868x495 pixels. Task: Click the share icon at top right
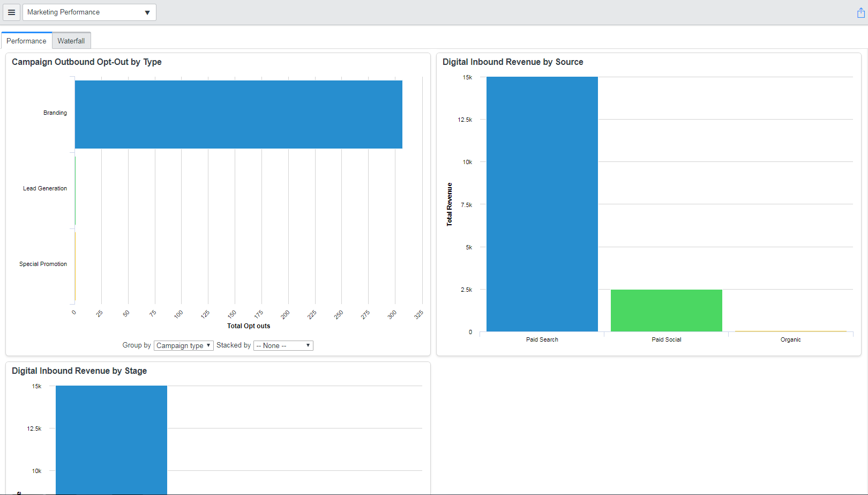(x=860, y=13)
